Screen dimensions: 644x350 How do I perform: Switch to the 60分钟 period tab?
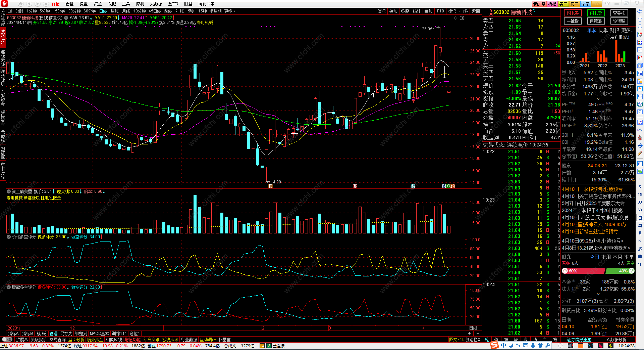click(x=90, y=11)
